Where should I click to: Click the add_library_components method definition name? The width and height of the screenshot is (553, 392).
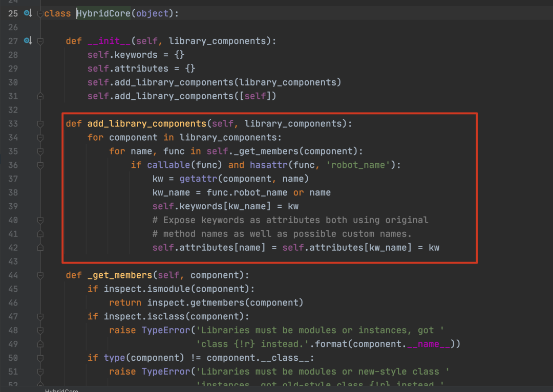(x=147, y=124)
